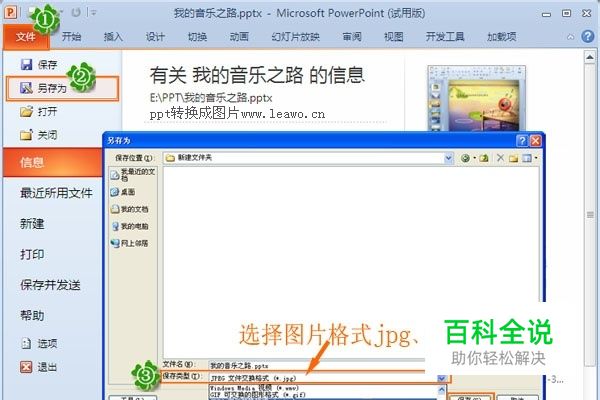Image resolution: width=600 pixels, height=400 pixels.
Task: Go to 桌面 in places bar
Action: [x=123, y=192]
